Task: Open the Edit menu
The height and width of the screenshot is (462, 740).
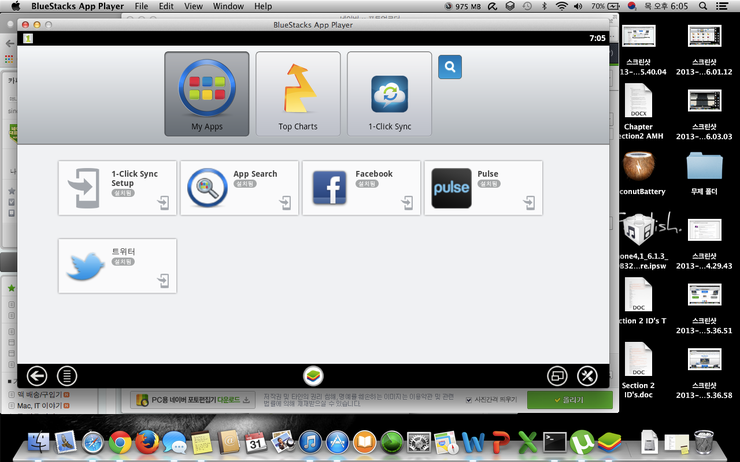Action: pos(166,6)
